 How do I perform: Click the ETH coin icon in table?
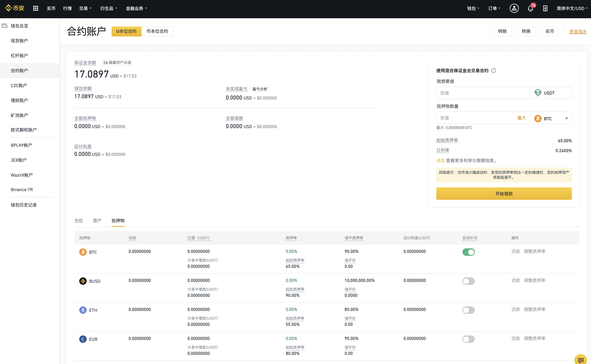pos(83,310)
